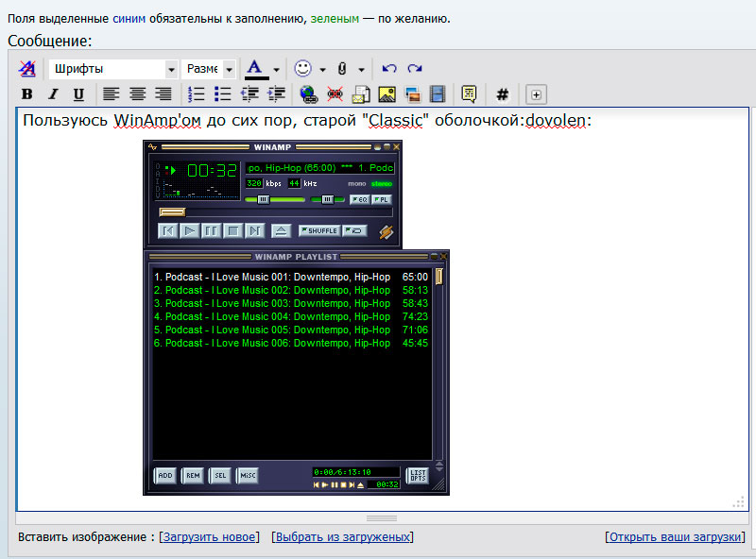The width and height of the screenshot is (756, 559).
Task: Click Winamp's play button
Action: tap(190, 231)
